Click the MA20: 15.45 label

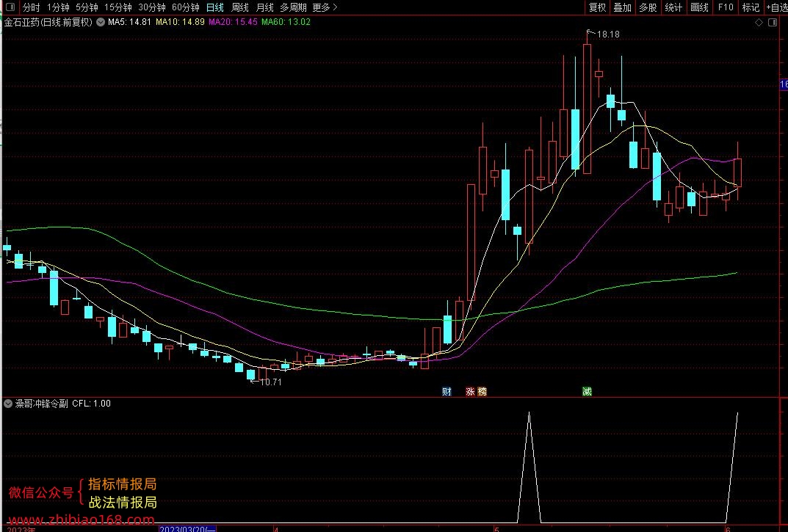(234, 22)
